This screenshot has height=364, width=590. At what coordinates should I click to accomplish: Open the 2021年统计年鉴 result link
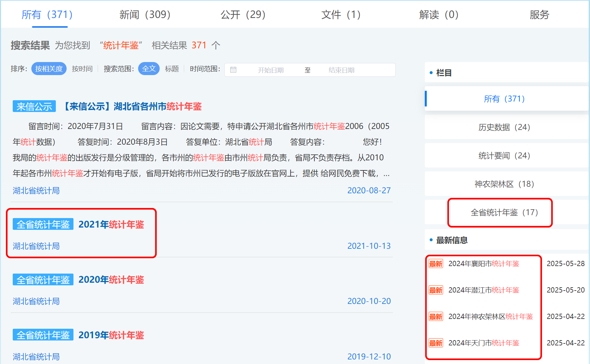pos(111,225)
